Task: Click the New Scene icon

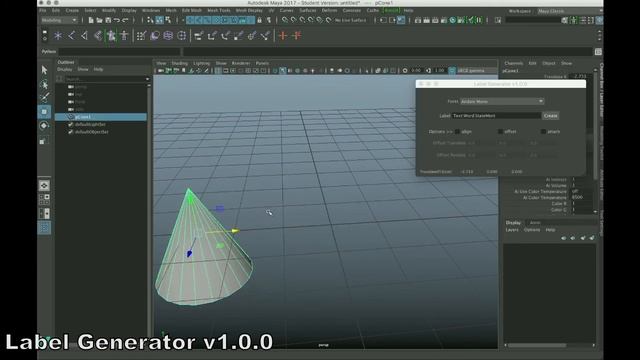Action: (x=91, y=20)
